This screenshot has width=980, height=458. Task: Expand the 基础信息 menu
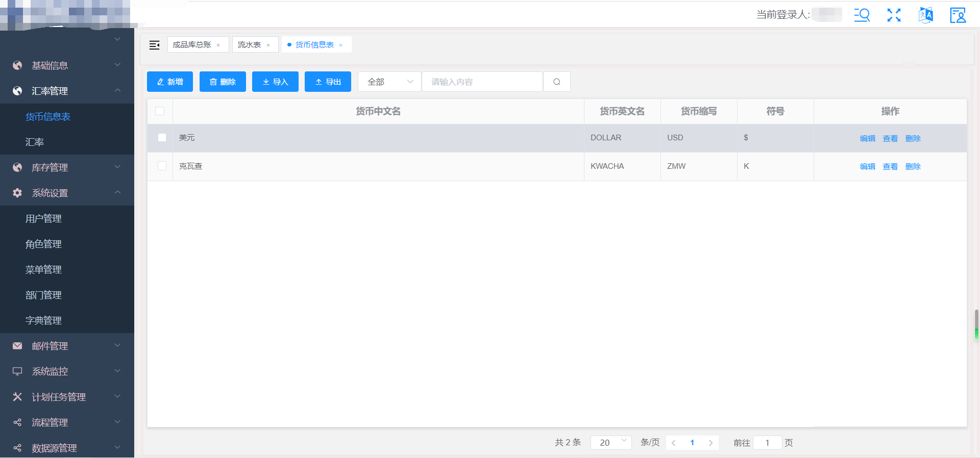pos(67,65)
